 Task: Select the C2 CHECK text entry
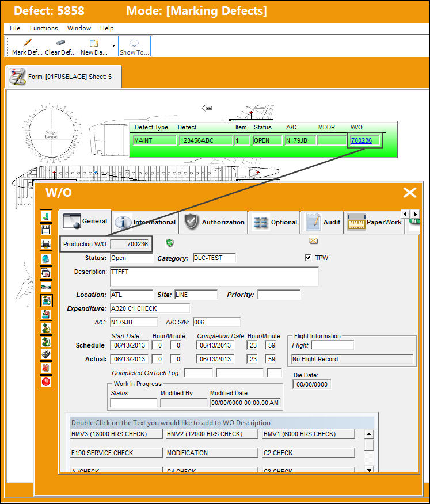point(309,453)
